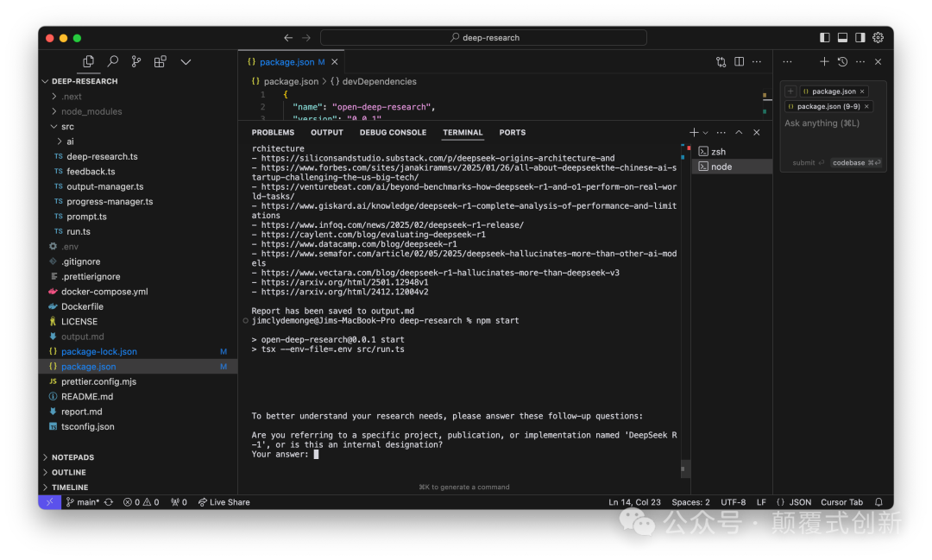Click package.json in the breadcrumb
This screenshot has width=932, height=560.
point(291,81)
